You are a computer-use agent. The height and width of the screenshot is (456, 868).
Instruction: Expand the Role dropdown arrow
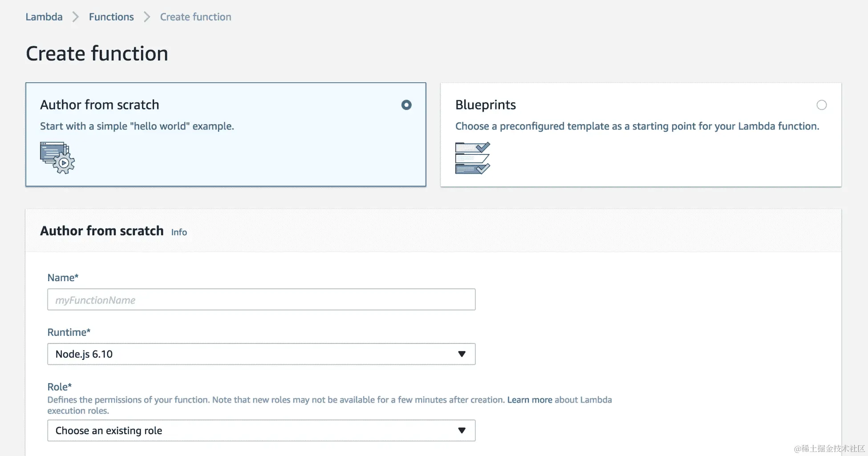[462, 431]
